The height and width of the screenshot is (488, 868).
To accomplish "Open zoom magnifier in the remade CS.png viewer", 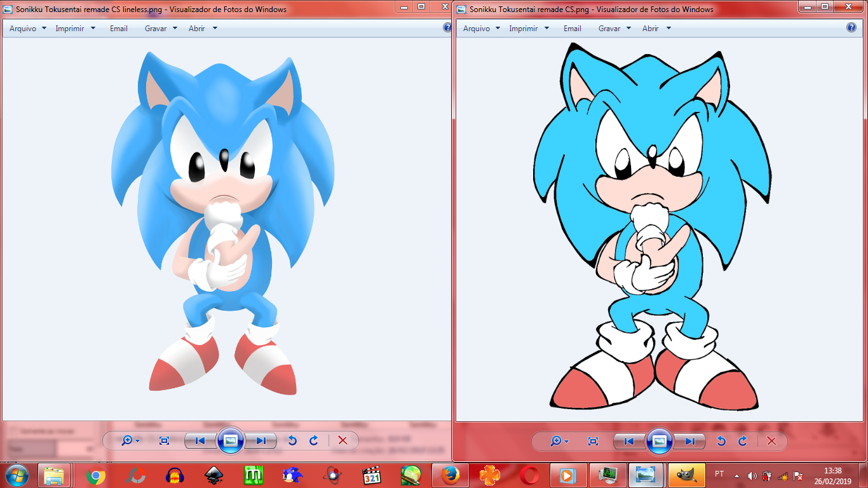I will tap(560, 441).
